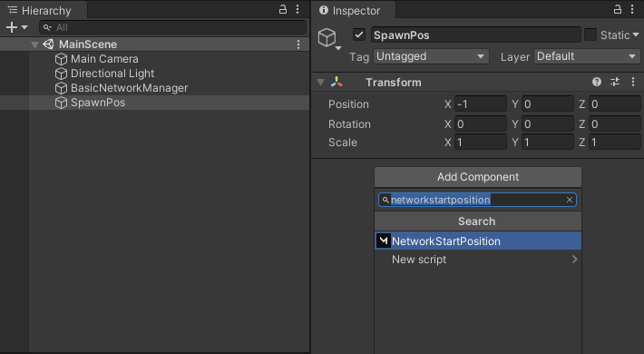The image size is (644, 354).
Task: Open Transform component help reference icon
Action: pos(597,82)
